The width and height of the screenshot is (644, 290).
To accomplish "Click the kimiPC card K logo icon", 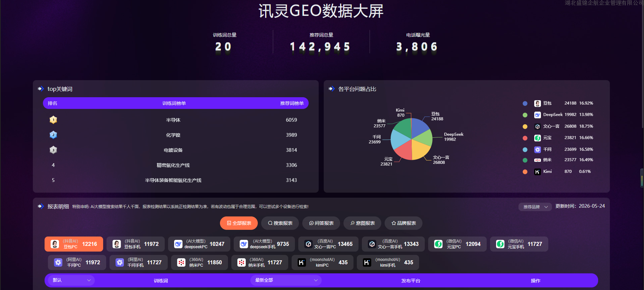I will [x=302, y=262].
